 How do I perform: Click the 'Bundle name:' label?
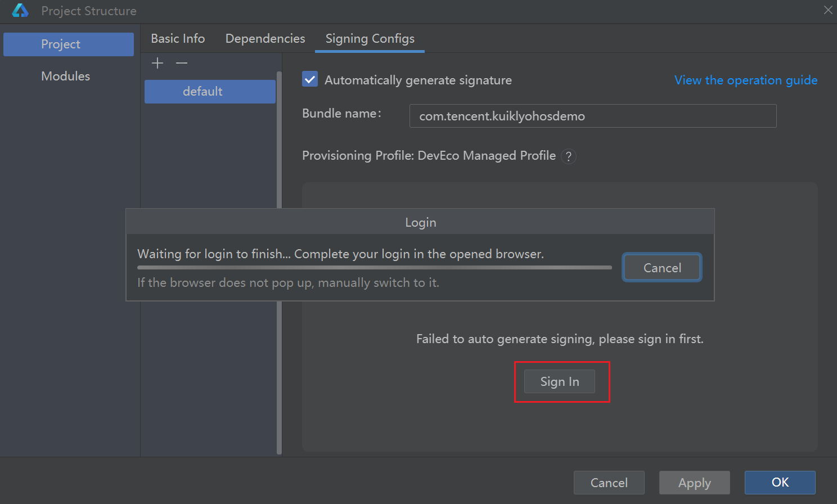[341, 113]
